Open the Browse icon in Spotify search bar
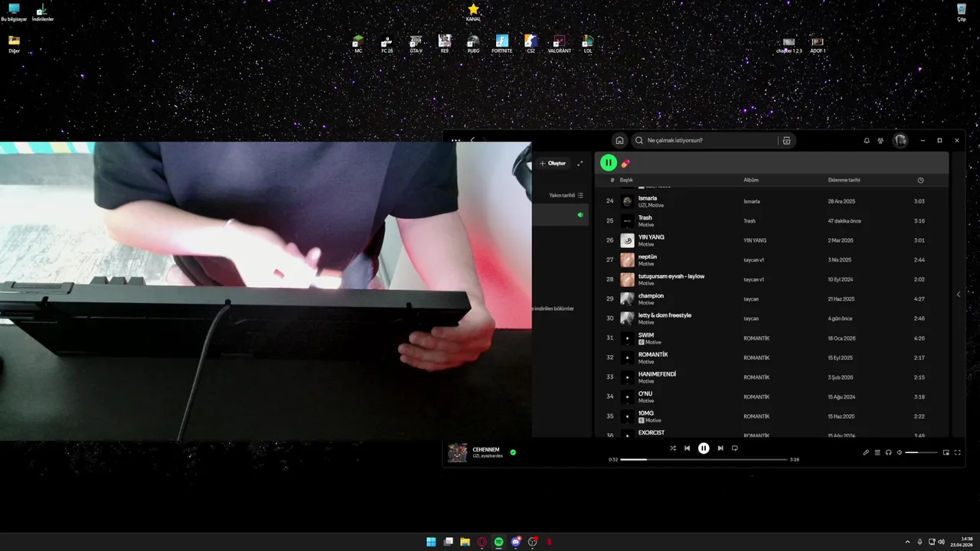 (786, 140)
